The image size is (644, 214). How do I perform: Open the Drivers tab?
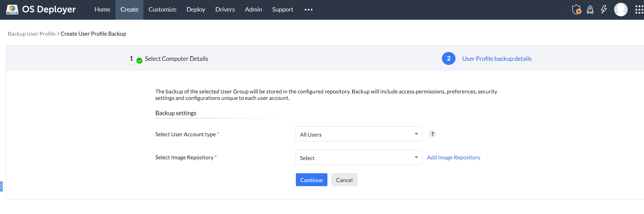[x=225, y=10]
